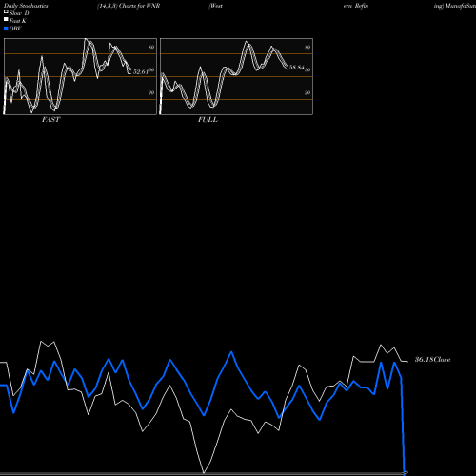Click the 20 axis label in FULL chart
This screenshot has width=476, height=476.
click(x=307, y=92)
